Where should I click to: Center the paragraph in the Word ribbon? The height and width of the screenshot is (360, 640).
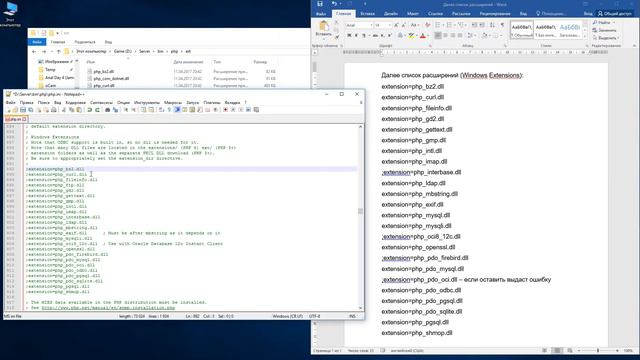[445, 36]
